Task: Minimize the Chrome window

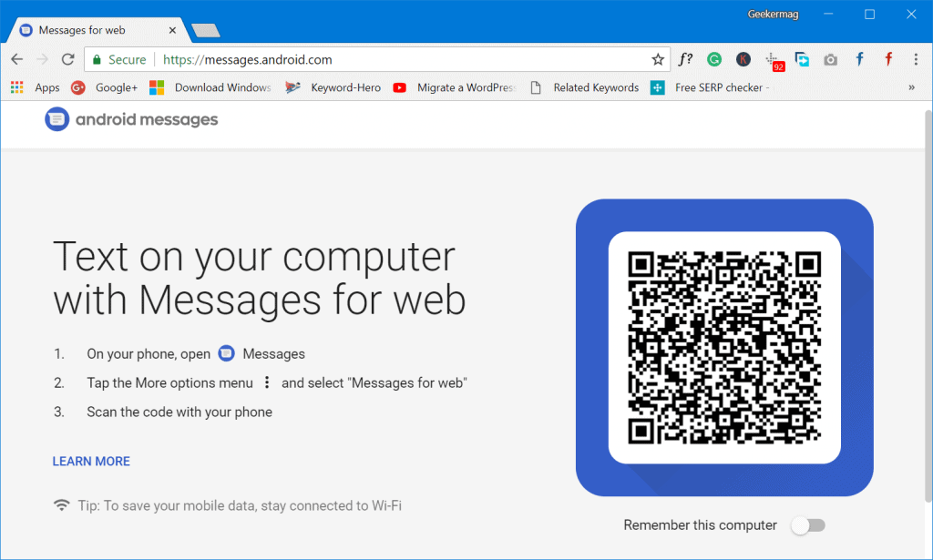Action: click(x=828, y=15)
